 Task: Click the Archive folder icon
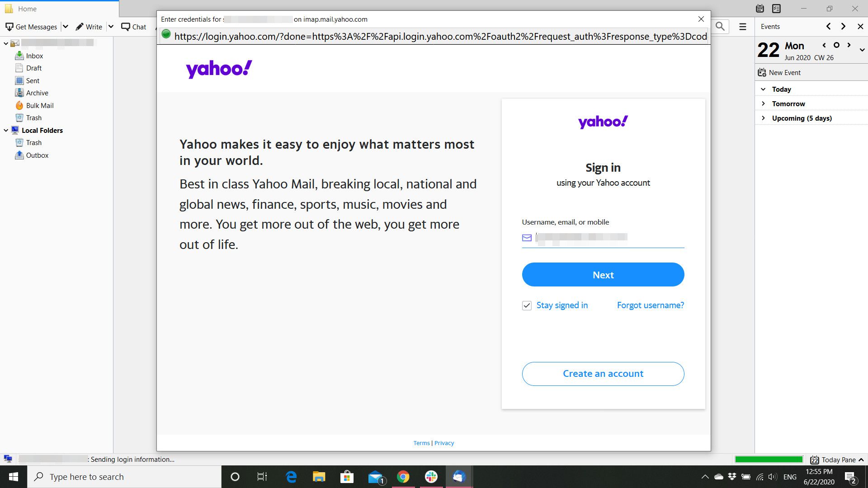click(20, 93)
